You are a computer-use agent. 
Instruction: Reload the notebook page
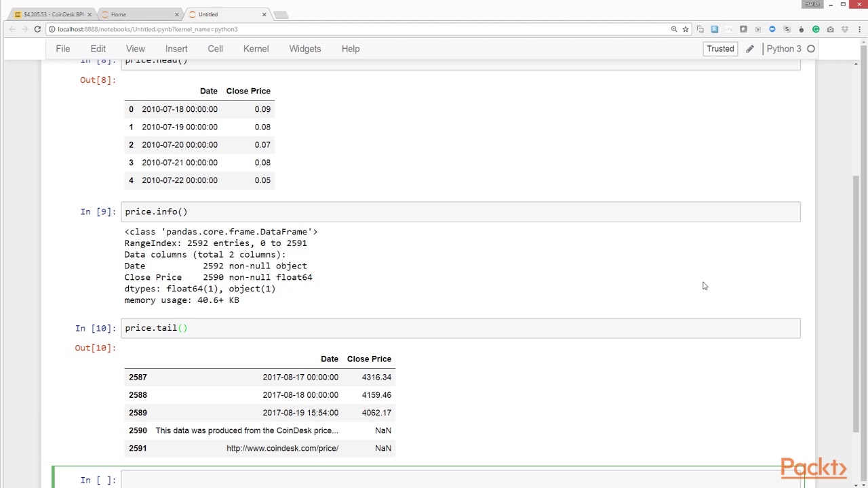point(37,29)
